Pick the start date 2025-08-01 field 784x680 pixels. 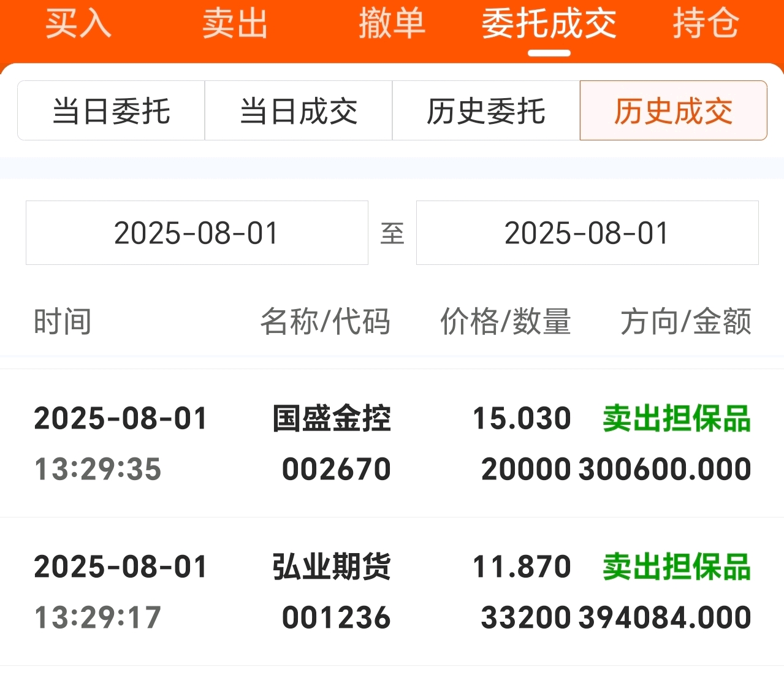[197, 233]
